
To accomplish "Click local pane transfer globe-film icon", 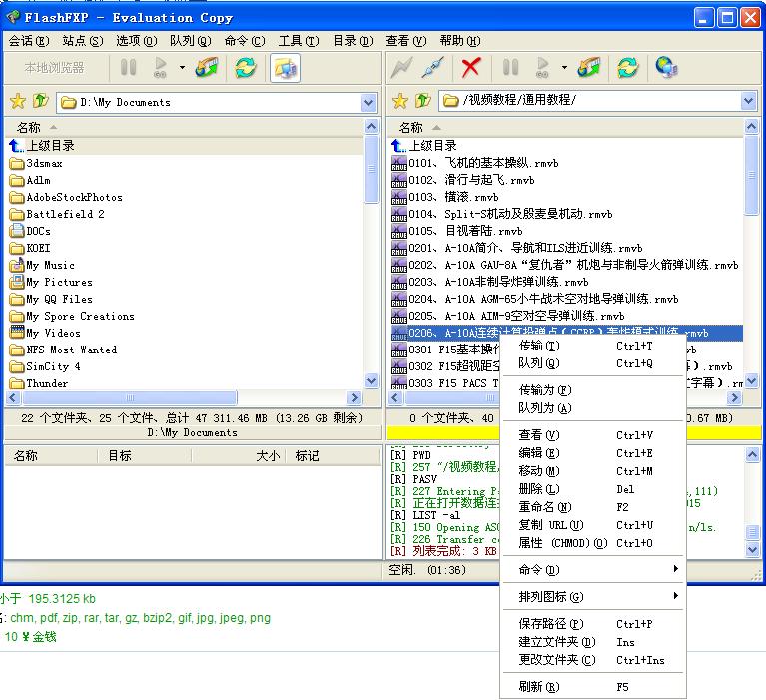I will [207, 68].
